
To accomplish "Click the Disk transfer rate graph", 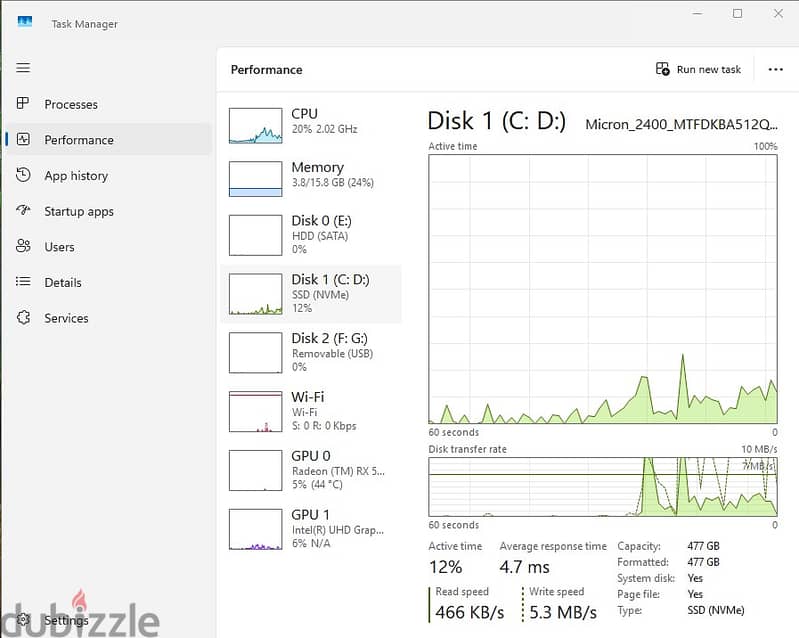I will tap(603, 487).
